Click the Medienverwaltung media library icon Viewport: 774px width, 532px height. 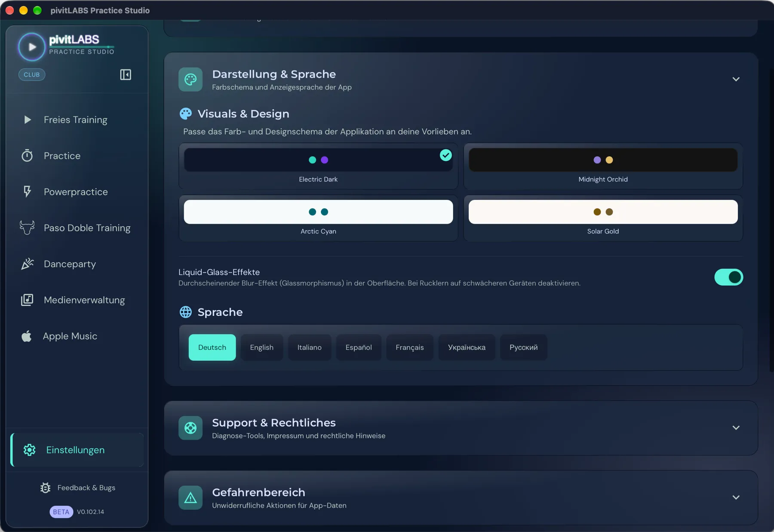point(27,300)
